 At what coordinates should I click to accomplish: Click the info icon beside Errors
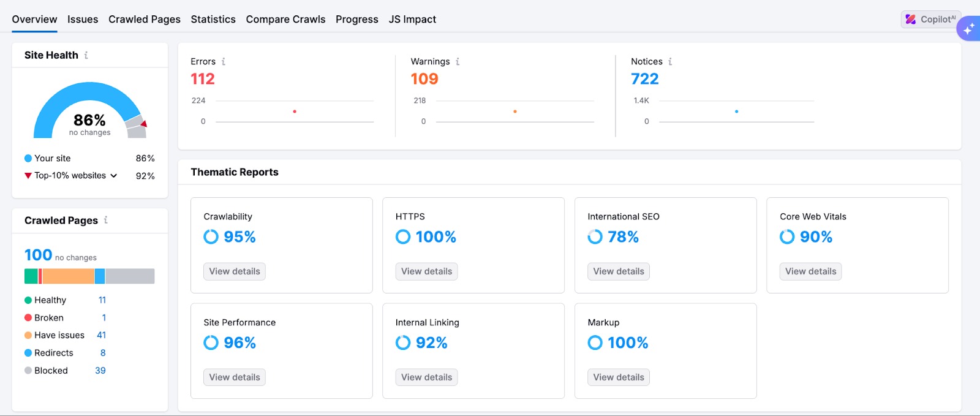(x=224, y=61)
